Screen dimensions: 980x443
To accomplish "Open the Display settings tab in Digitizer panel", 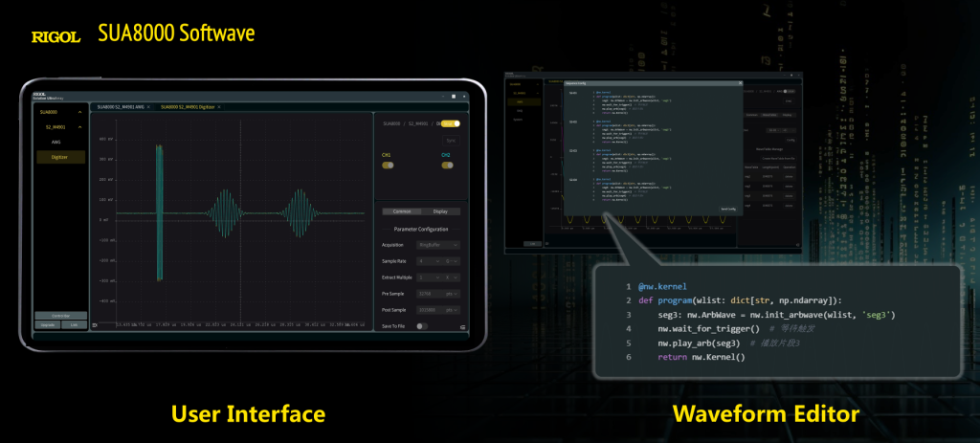I will 440,211.
